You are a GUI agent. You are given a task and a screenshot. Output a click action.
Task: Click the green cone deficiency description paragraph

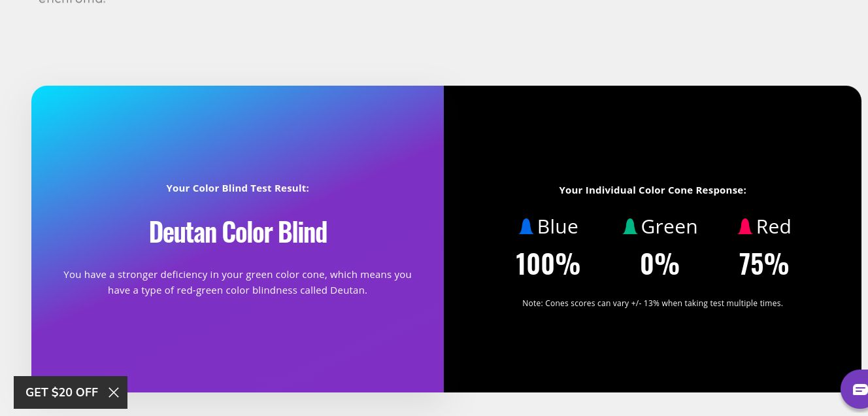click(238, 283)
